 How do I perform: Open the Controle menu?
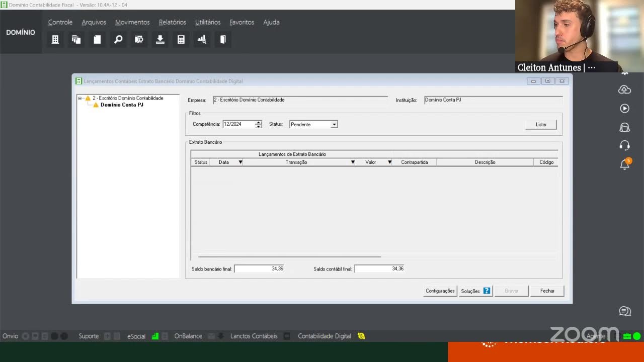point(60,22)
